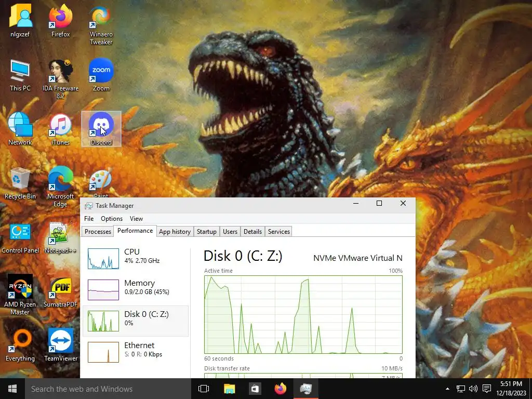This screenshot has height=399, width=532.
Task: Launch TeamViewer desktop shortcut
Action: (x=60, y=345)
